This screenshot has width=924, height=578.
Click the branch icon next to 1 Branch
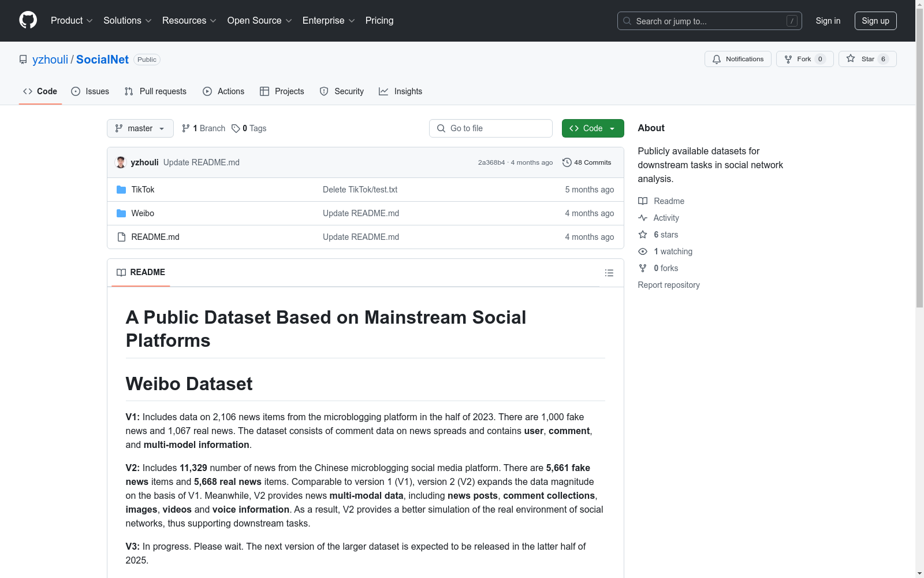[186, 128]
